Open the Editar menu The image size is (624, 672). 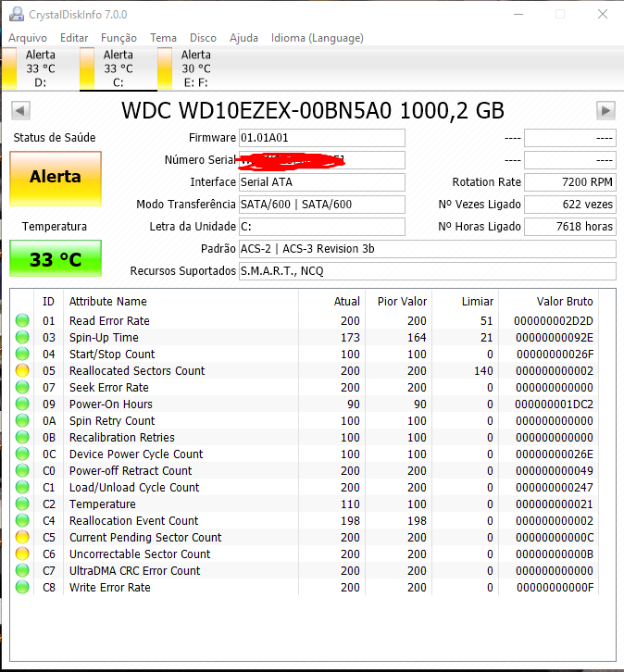74,38
